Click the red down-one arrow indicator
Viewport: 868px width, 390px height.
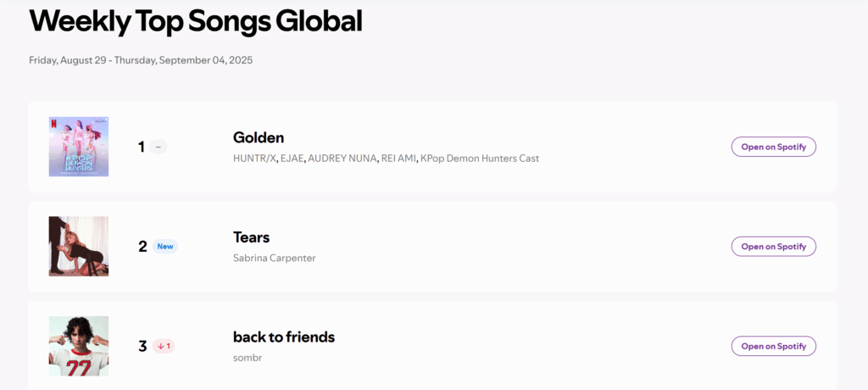164,346
